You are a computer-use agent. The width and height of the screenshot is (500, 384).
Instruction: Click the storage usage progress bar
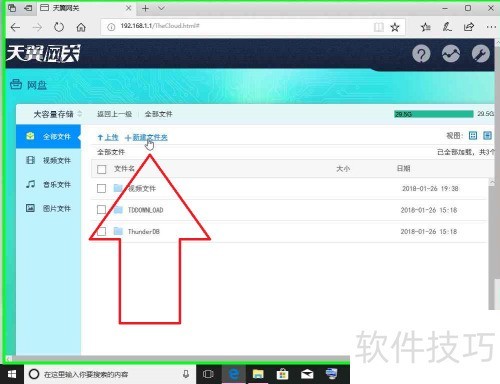pyautogui.click(x=434, y=114)
